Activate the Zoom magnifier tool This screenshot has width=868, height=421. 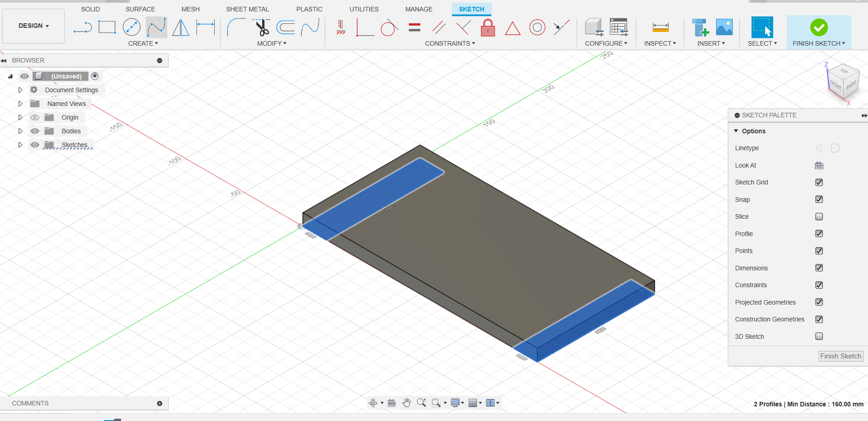421,403
